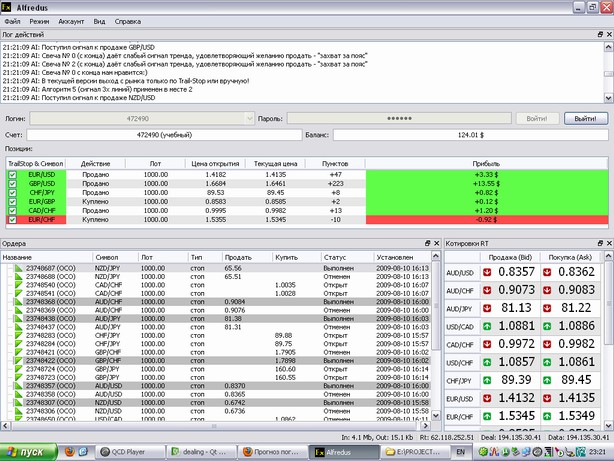Click order 23748687 flag icon
The width and height of the screenshot is (614, 461).
(18, 268)
